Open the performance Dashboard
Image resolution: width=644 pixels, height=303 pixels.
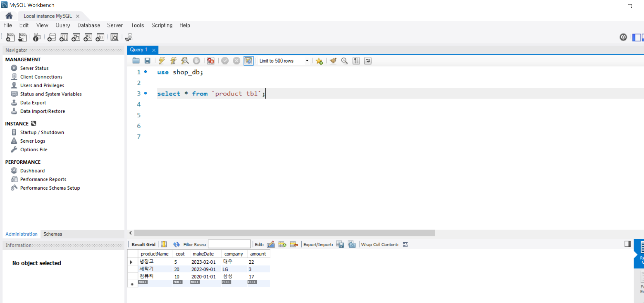32,170
